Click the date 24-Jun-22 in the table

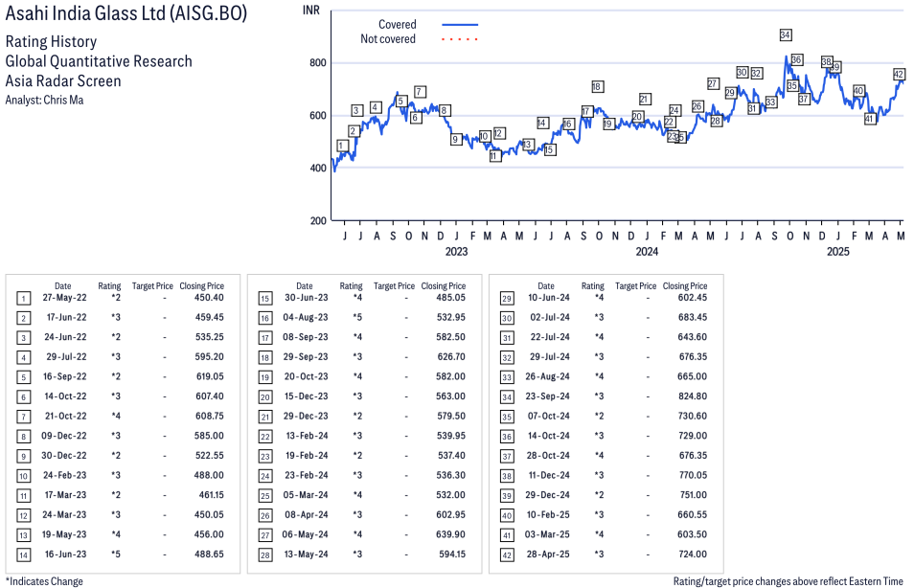click(x=65, y=337)
